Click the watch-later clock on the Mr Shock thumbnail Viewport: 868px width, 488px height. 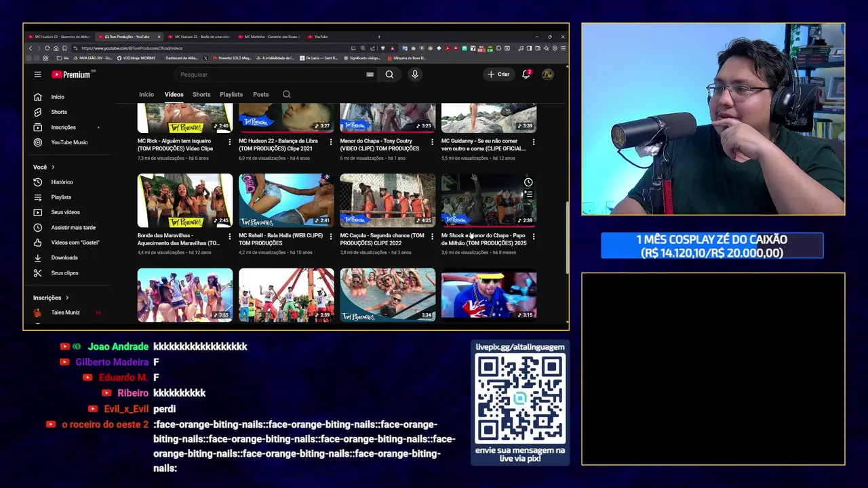[x=528, y=182]
